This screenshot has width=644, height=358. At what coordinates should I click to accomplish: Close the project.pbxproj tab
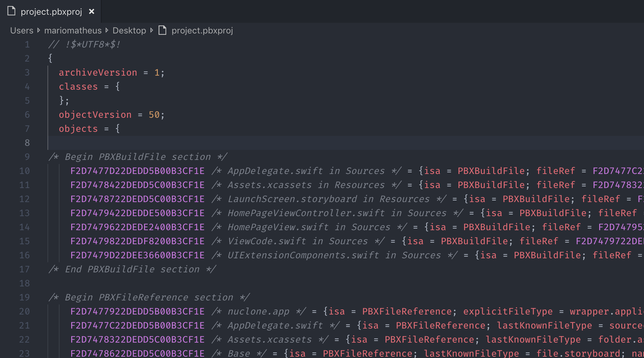click(92, 12)
